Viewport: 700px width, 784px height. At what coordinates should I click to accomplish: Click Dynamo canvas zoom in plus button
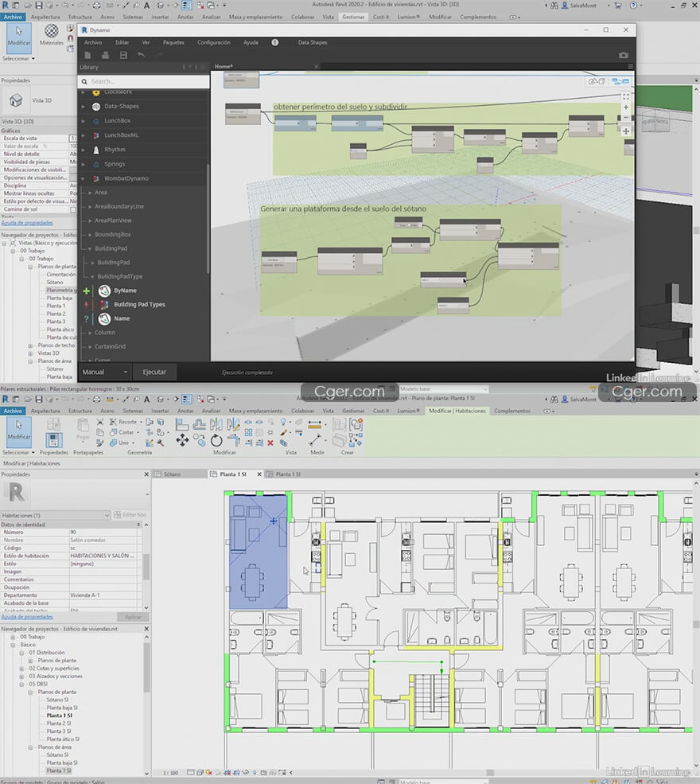click(625, 107)
